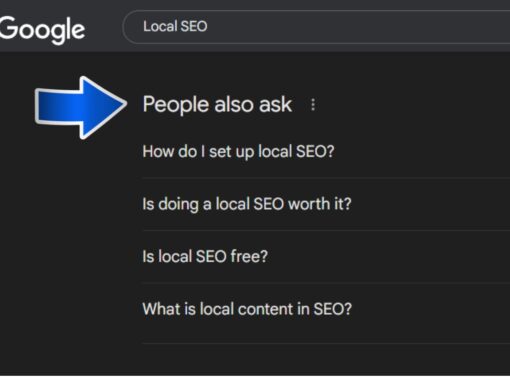Screen dimensions: 510x382
Task: Open three-dot menu beside People also ask
Action: 313,105
